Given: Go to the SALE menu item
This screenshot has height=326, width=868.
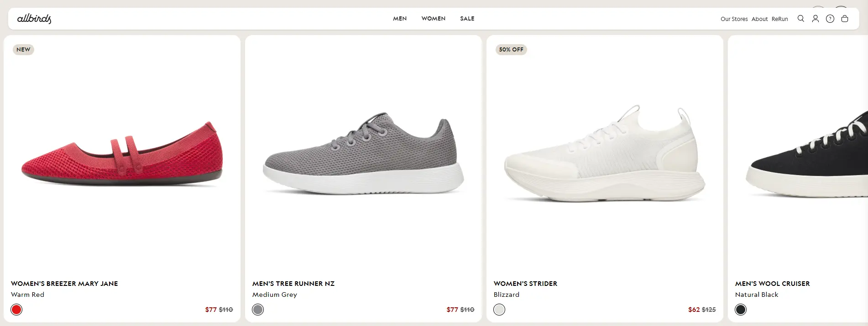Looking at the screenshot, I should (x=467, y=19).
